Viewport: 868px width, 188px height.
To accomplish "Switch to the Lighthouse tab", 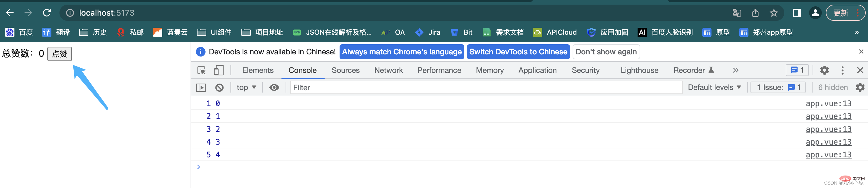I will tap(639, 70).
